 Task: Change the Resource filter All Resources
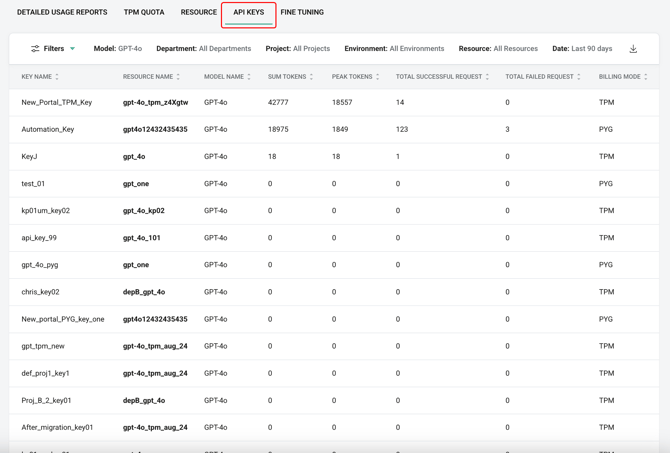click(x=498, y=49)
